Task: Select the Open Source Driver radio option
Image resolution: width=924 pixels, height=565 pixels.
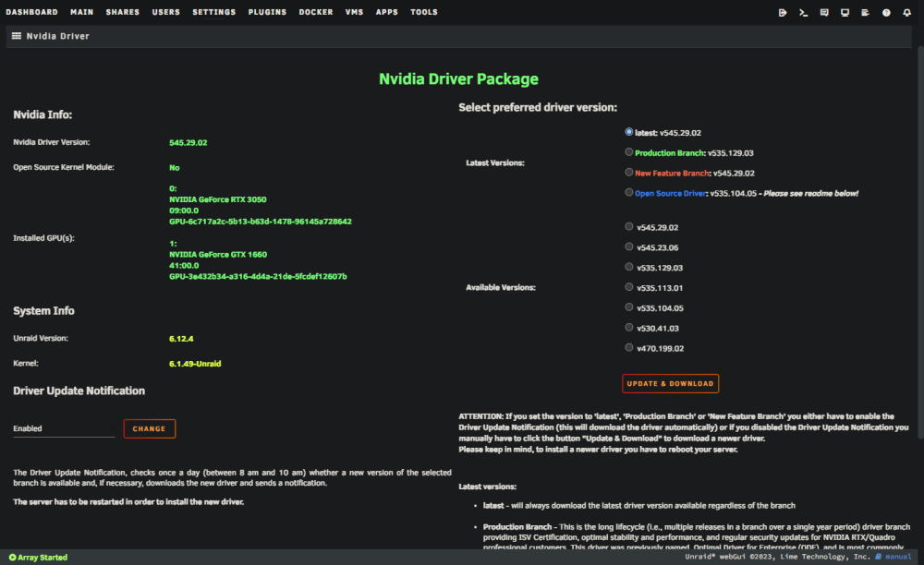Action: click(628, 192)
